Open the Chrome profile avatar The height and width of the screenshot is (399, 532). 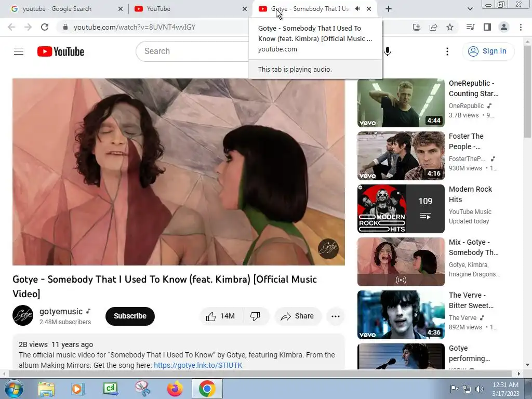tap(504, 27)
